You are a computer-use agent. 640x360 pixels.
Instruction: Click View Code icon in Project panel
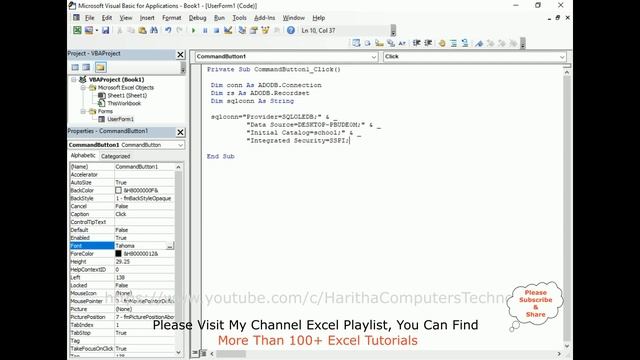75,67
